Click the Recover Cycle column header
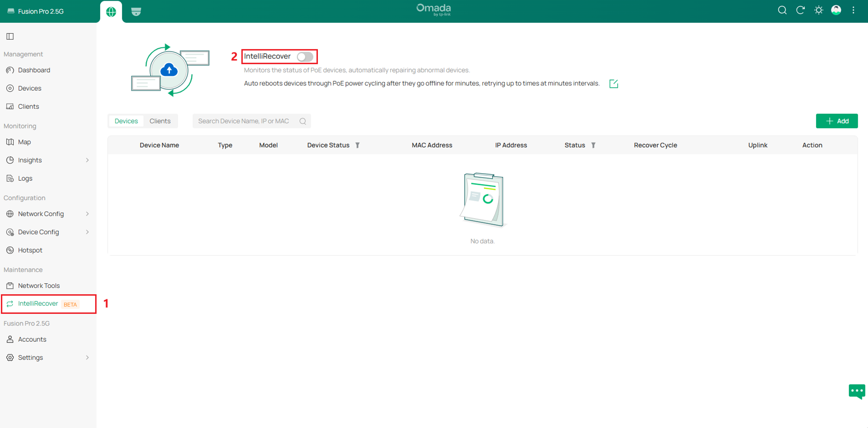Image resolution: width=868 pixels, height=428 pixels. point(656,145)
